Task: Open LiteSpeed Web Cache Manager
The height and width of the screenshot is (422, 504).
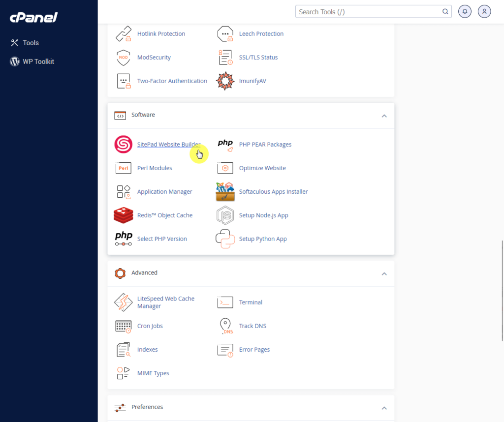Action: click(x=165, y=302)
